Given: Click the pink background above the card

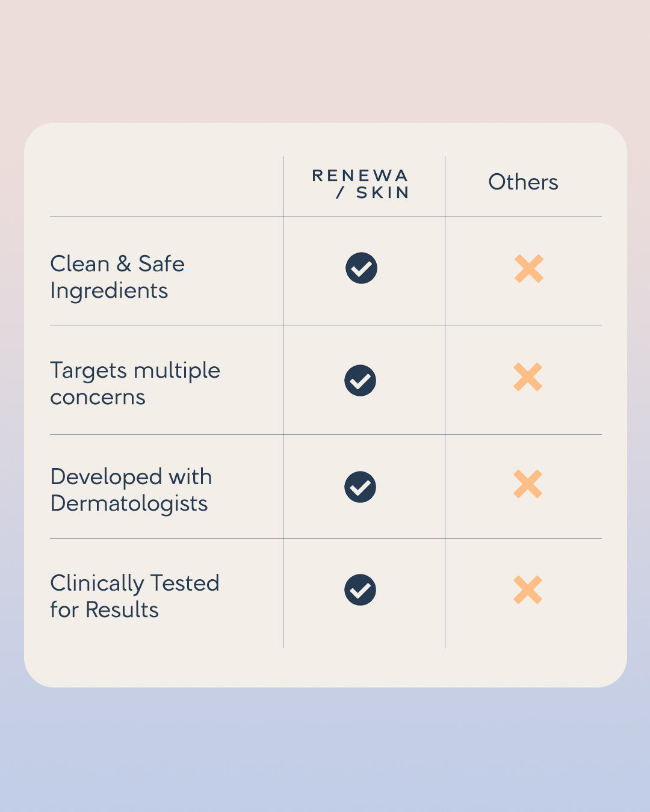Looking at the screenshot, I should tap(325, 60).
